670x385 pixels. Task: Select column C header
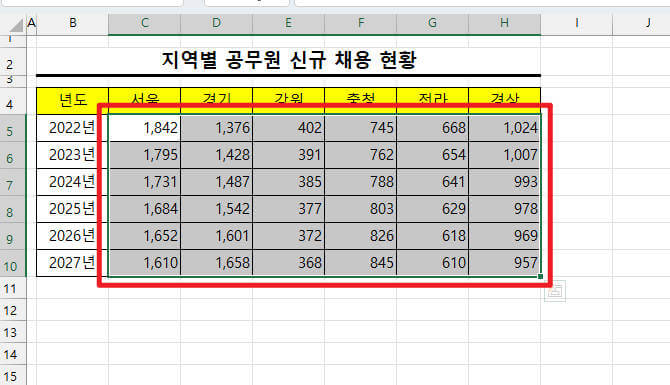144,23
